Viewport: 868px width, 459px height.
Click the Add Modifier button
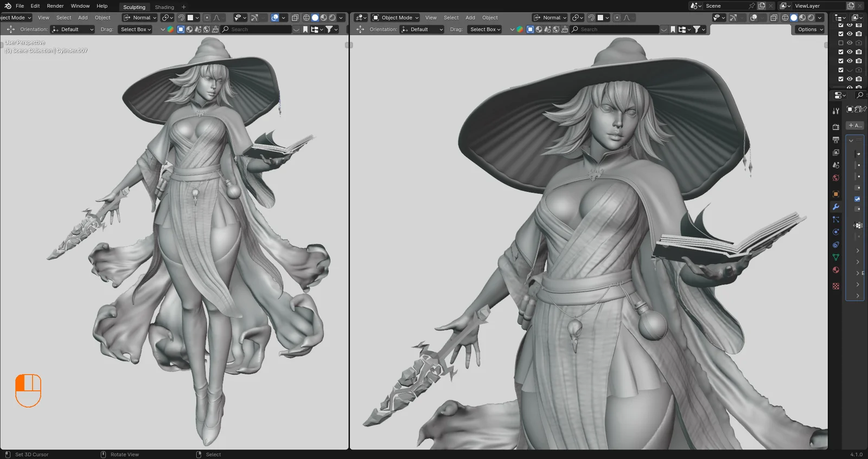point(855,125)
